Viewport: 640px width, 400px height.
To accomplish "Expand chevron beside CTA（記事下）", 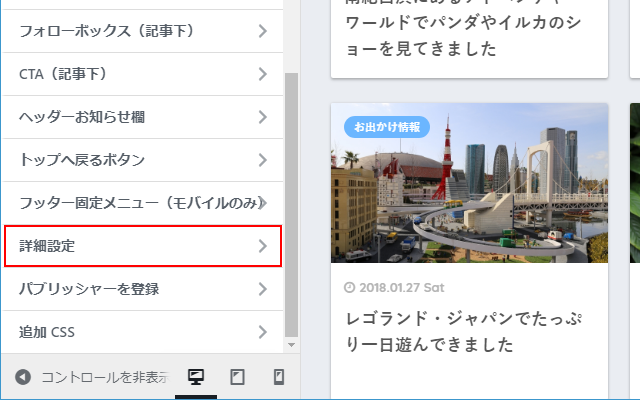I will click(x=263, y=74).
